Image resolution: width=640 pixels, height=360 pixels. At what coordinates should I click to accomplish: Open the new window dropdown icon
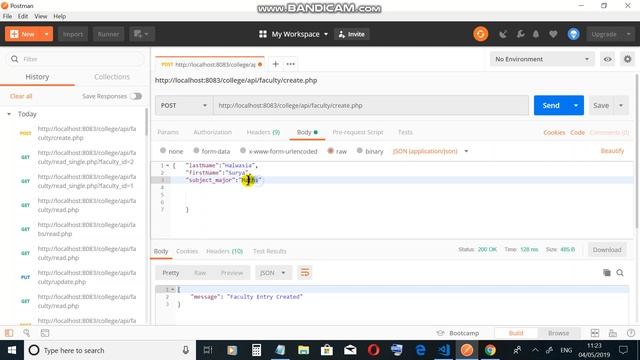coord(142,34)
